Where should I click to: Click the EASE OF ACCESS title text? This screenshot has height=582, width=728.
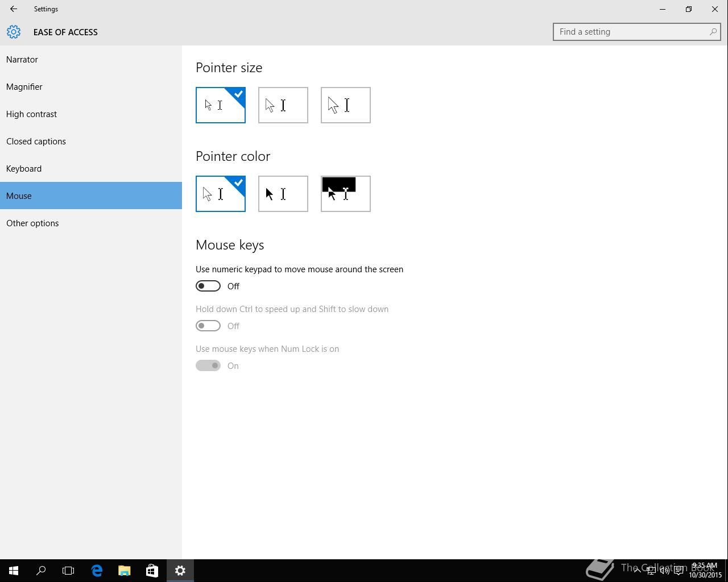[65, 32]
